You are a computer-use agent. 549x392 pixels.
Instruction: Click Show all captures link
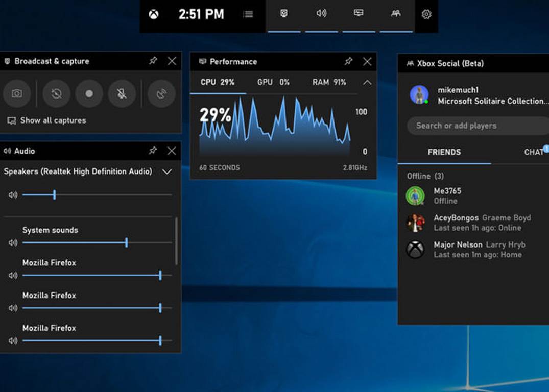(x=53, y=121)
